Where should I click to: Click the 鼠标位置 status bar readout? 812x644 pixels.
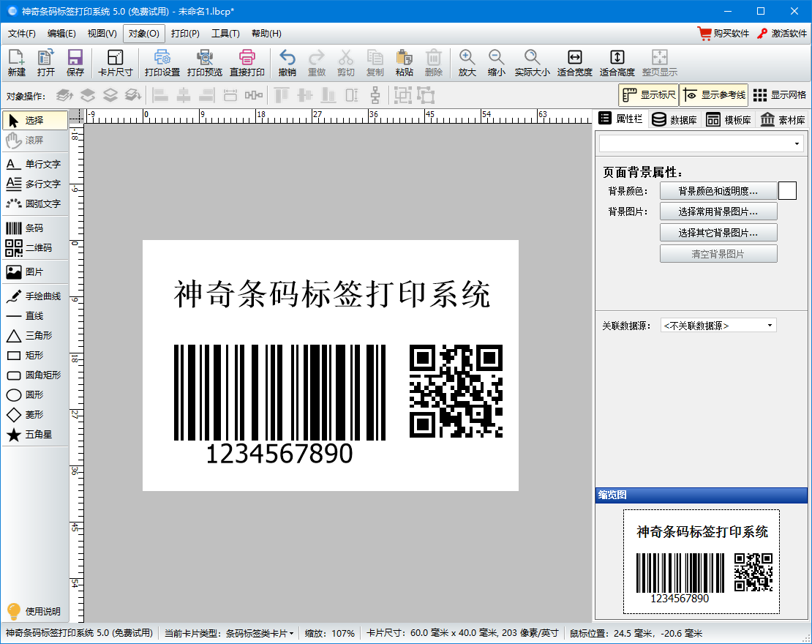coord(636,633)
